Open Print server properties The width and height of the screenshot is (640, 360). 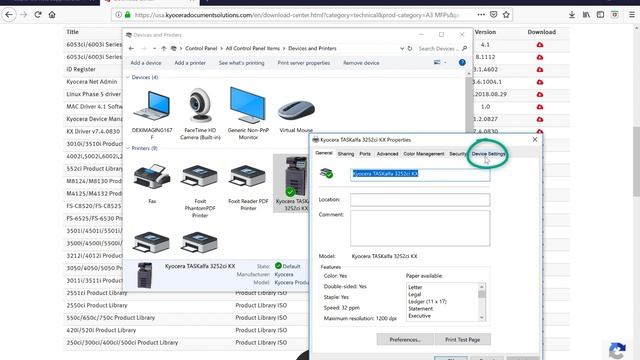[x=304, y=63]
